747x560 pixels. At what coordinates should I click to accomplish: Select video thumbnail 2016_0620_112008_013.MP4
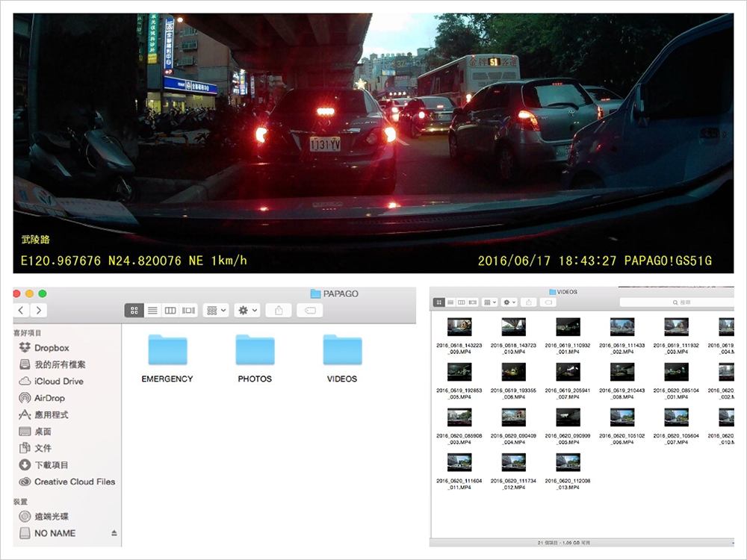point(568,462)
